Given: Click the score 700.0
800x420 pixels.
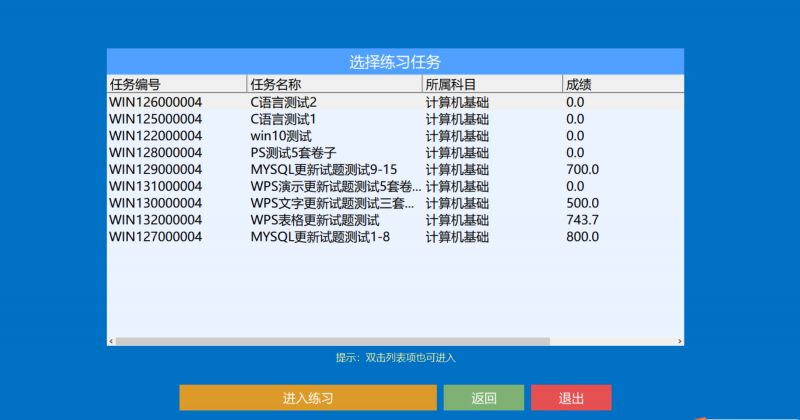Looking at the screenshot, I should tap(582, 169).
